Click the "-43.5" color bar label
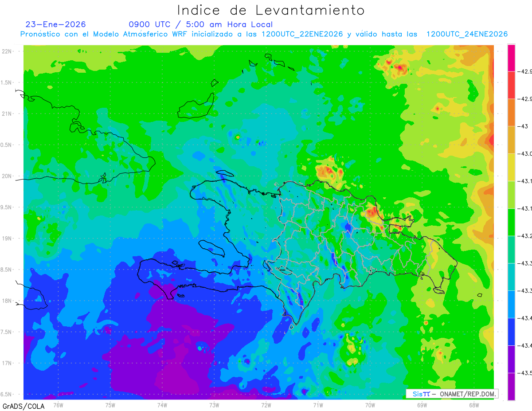 pos(525,373)
